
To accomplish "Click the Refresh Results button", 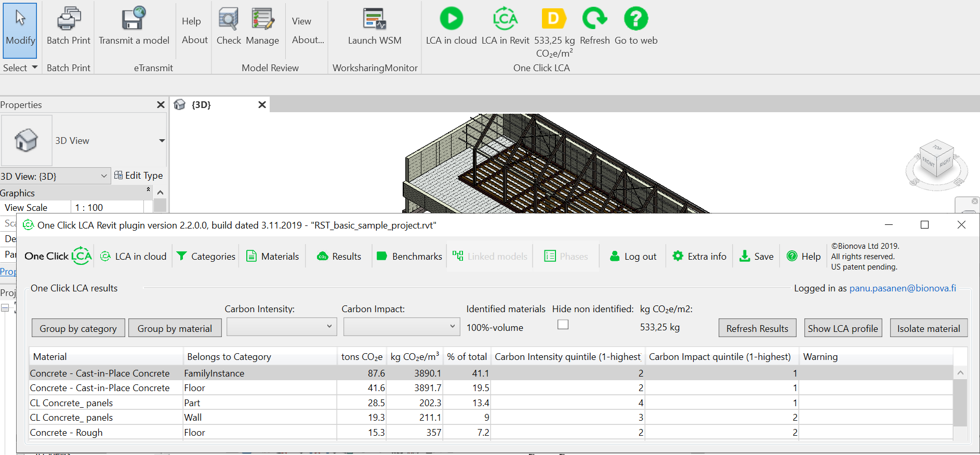I will click(757, 328).
